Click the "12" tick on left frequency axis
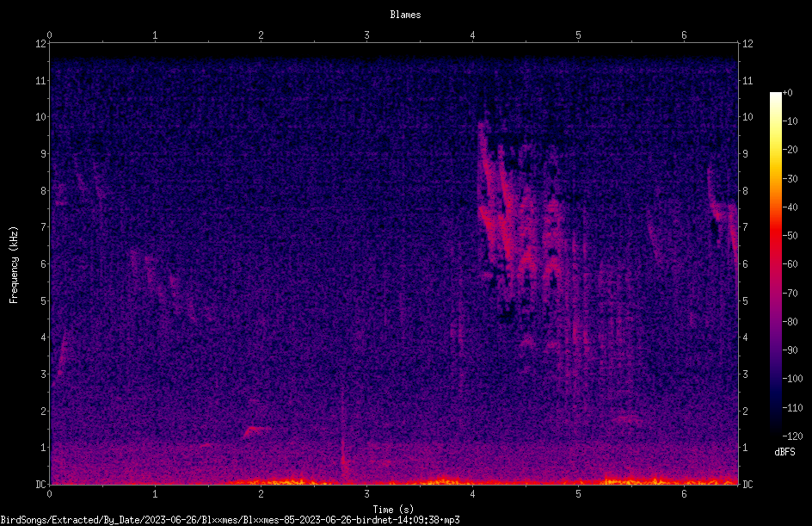The width and height of the screenshot is (812, 526). (40, 44)
